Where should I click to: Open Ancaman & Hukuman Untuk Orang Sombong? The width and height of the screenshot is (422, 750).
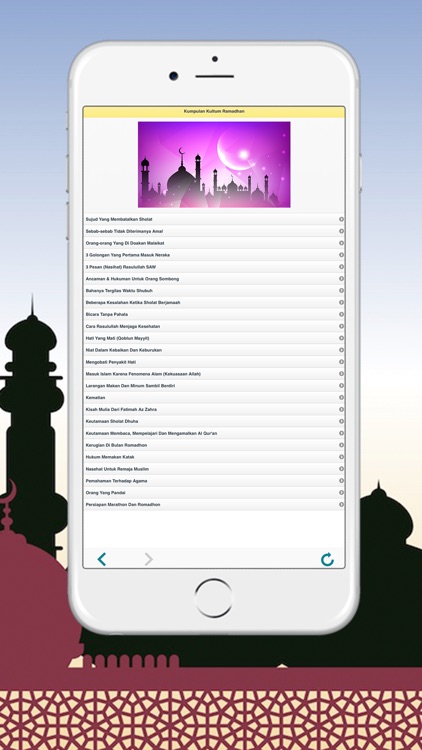click(x=214, y=279)
